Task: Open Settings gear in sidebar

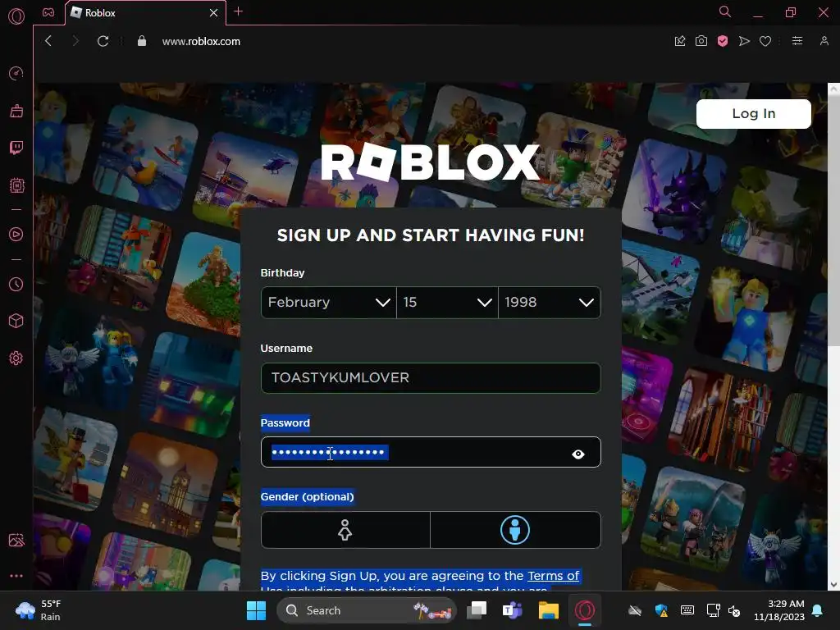Action: [16, 358]
